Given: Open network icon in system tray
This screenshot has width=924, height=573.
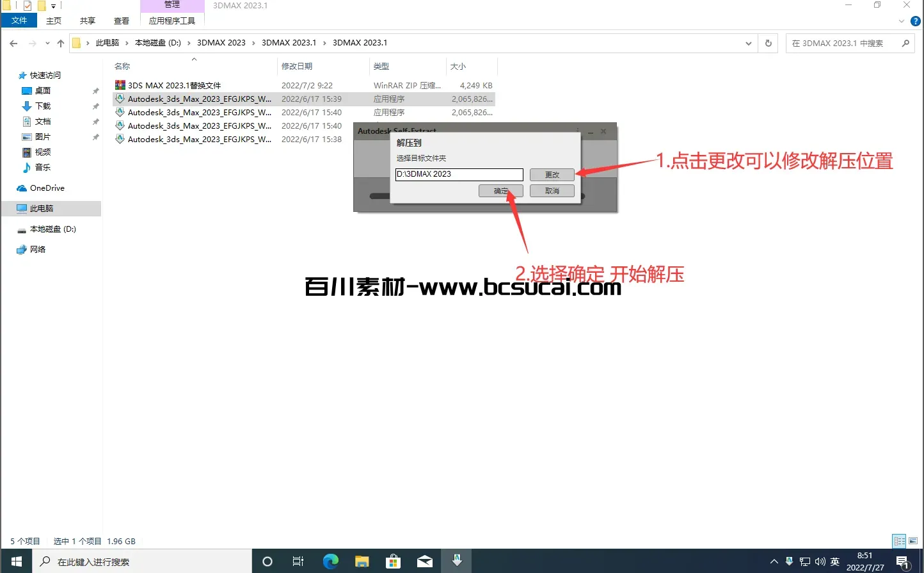Looking at the screenshot, I should tap(804, 561).
